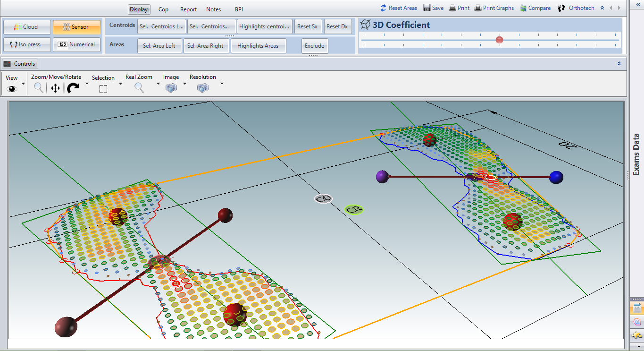
Task: Open the Zoom/Move/Rotate dropdown arrow
Action: (87, 84)
